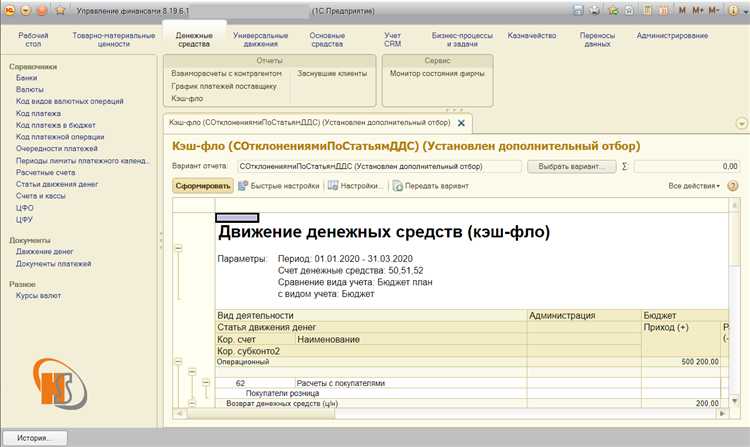Open Банки in the navigation panel
The width and height of the screenshot is (750, 447).
[x=26, y=77]
